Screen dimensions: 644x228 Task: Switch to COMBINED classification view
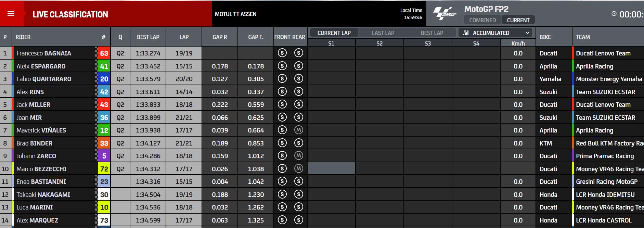[x=482, y=20]
